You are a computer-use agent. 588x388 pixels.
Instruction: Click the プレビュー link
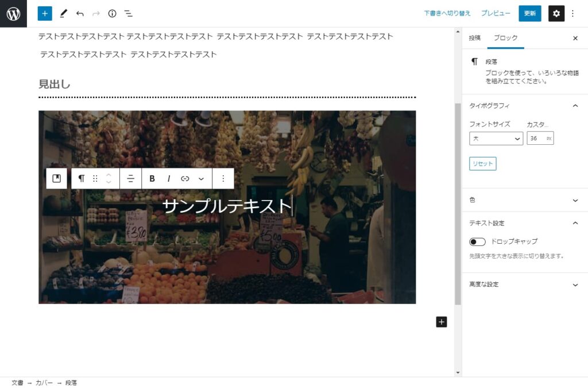point(496,13)
